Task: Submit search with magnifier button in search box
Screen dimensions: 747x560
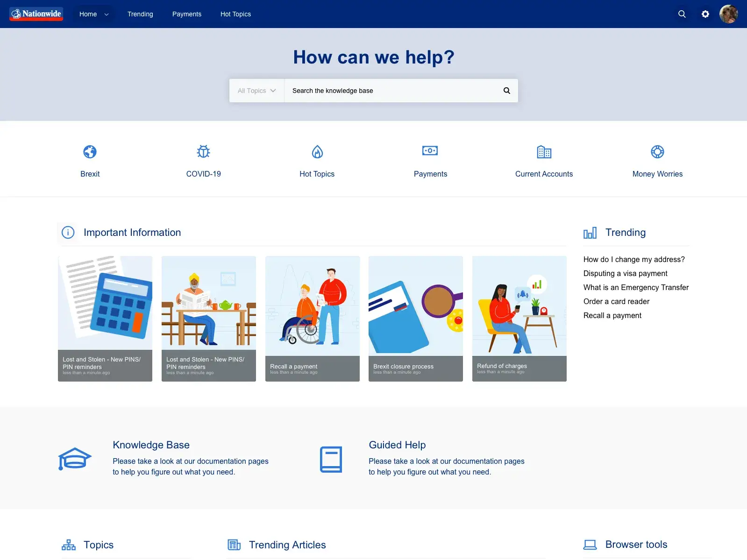Action: 507,91
